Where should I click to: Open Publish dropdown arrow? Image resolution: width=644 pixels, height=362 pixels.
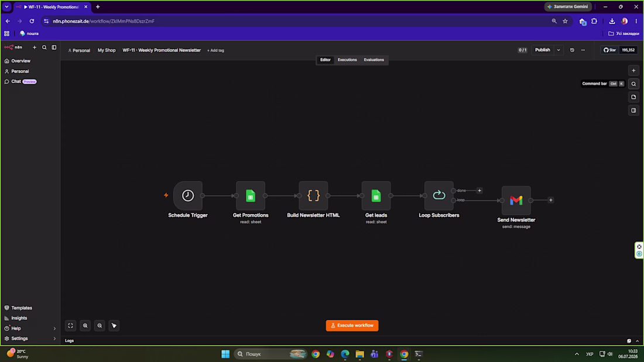(559, 50)
